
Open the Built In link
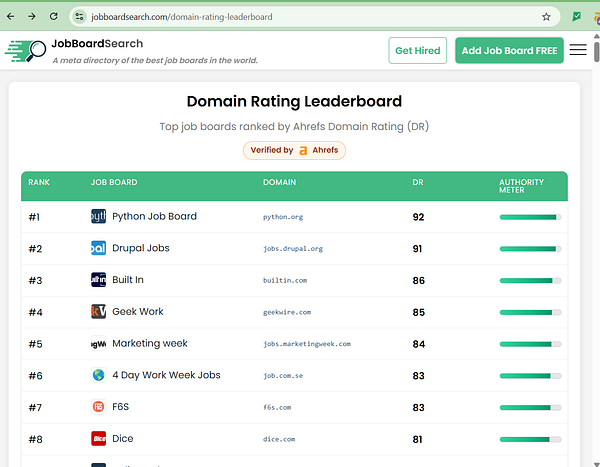point(128,280)
